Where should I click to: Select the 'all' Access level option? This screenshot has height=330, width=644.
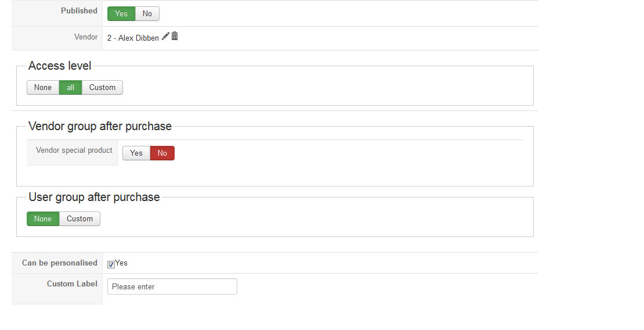(71, 87)
